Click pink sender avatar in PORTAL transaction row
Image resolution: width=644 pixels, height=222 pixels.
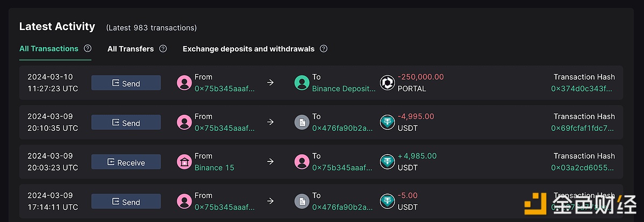[x=185, y=83]
